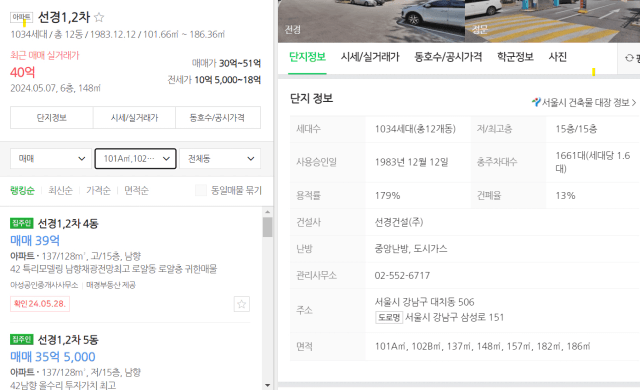The height and width of the screenshot is (390, 640).
Task: Enable the 동일매물 묶기 checkbox
Action: point(201,190)
